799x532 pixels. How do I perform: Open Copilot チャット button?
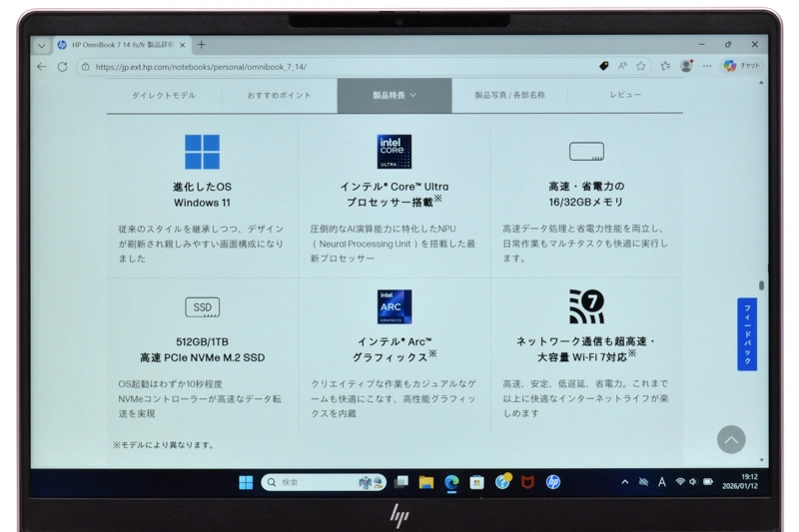coord(742,66)
